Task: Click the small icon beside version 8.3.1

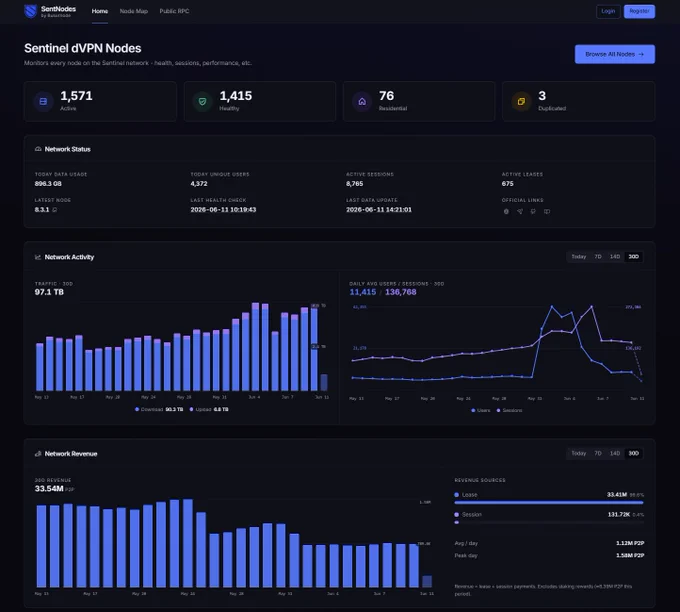Action: [x=55, y=210]
